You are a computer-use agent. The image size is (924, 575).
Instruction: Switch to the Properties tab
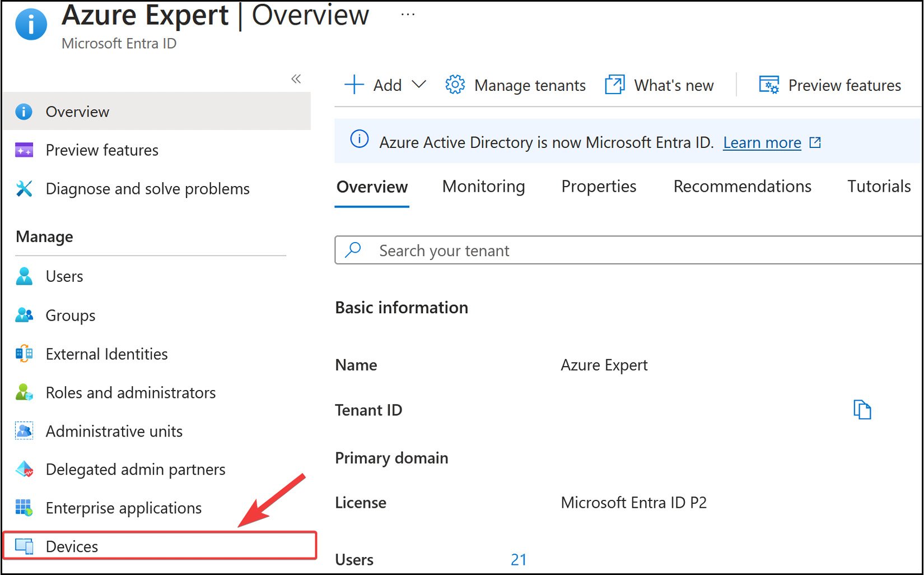[599, 186]
